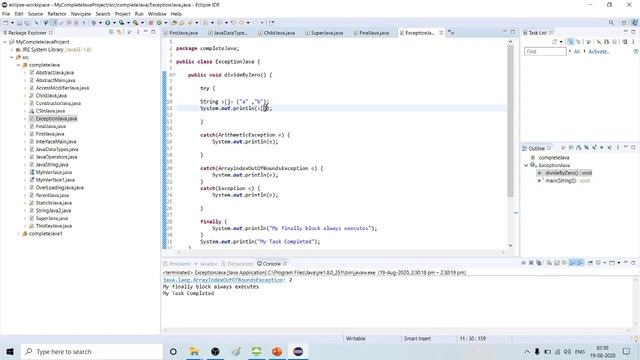Click the editor vertical scrollbar thumb

510,121
